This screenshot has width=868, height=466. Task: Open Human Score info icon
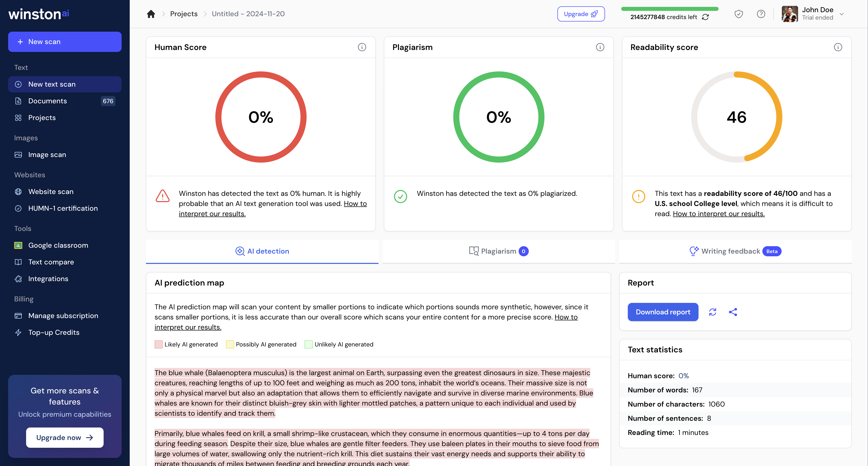(362, 47)
